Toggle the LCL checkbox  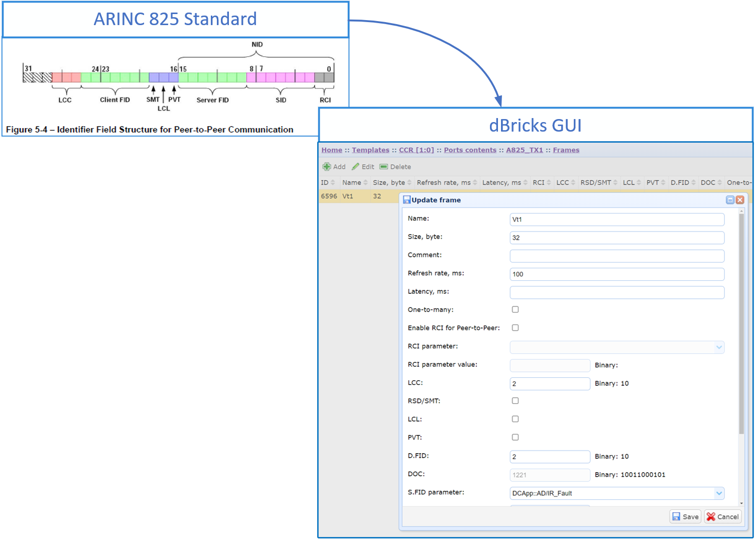pos(515,419)
